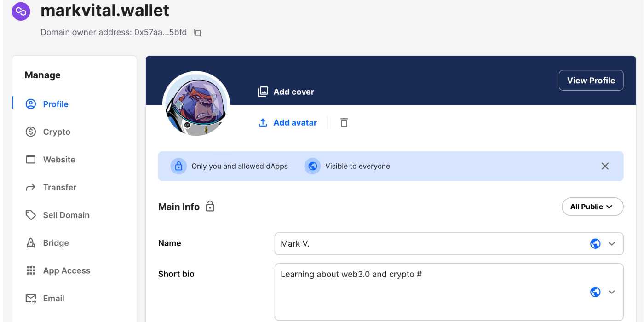Viewport: 644px width, 322px height.
Task: Click the globe icon for Visible to everyone
Action: 312,166
